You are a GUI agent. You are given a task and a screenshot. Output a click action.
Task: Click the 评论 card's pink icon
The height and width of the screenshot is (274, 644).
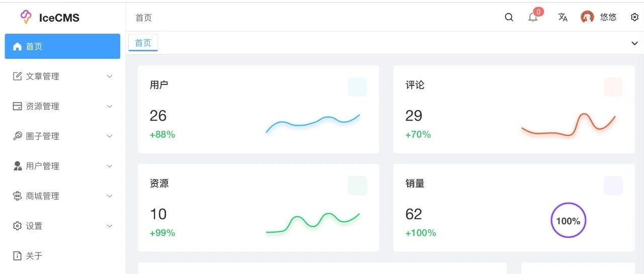(613, 87)
